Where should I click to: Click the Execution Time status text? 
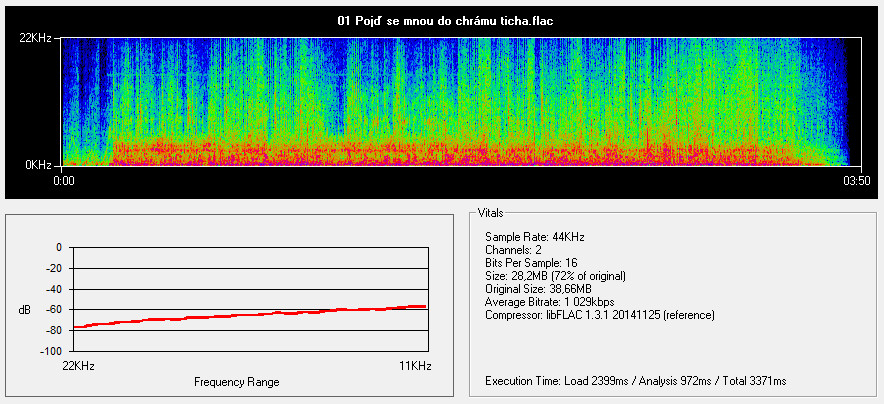pos(635,381)
